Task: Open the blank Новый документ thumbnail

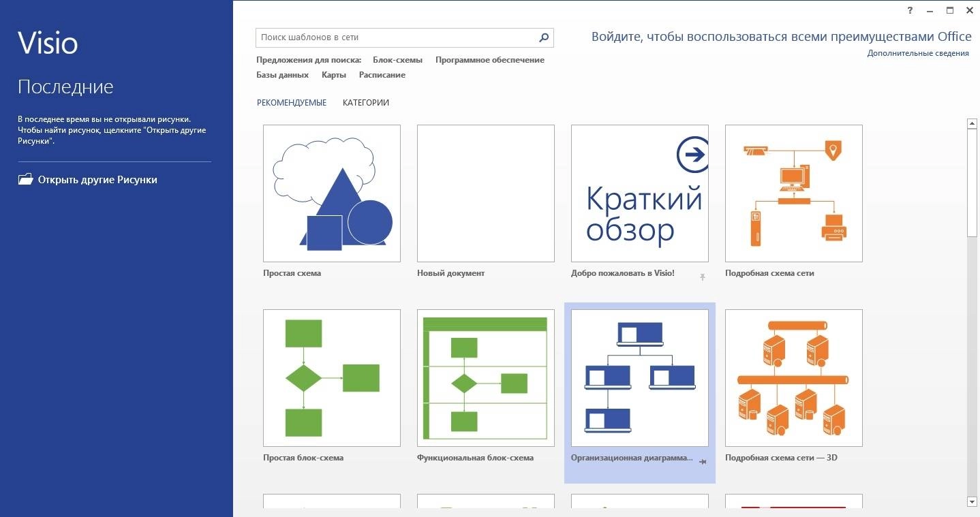Action: 486,193
